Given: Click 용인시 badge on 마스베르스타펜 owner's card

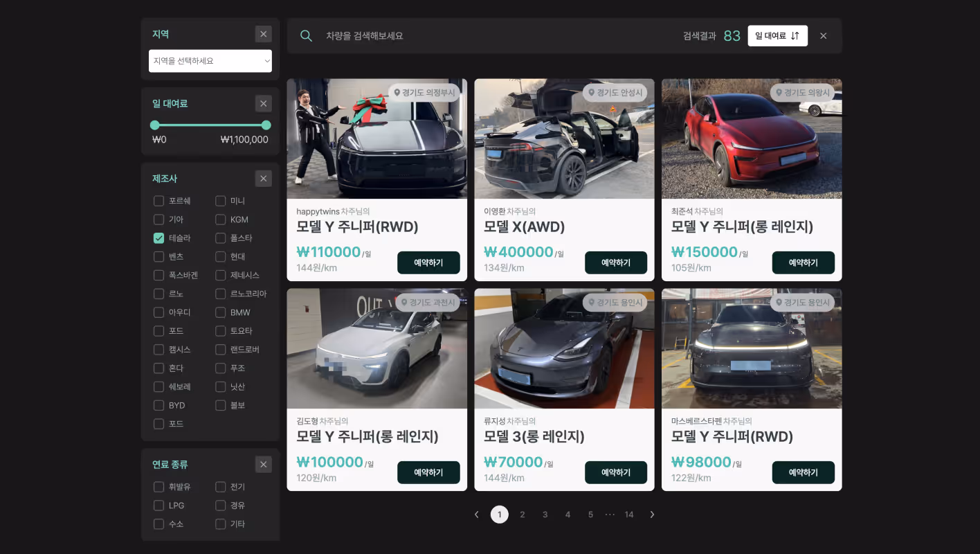Looking at the screenshot, I should pyautogui.click(x=802, y=303).
